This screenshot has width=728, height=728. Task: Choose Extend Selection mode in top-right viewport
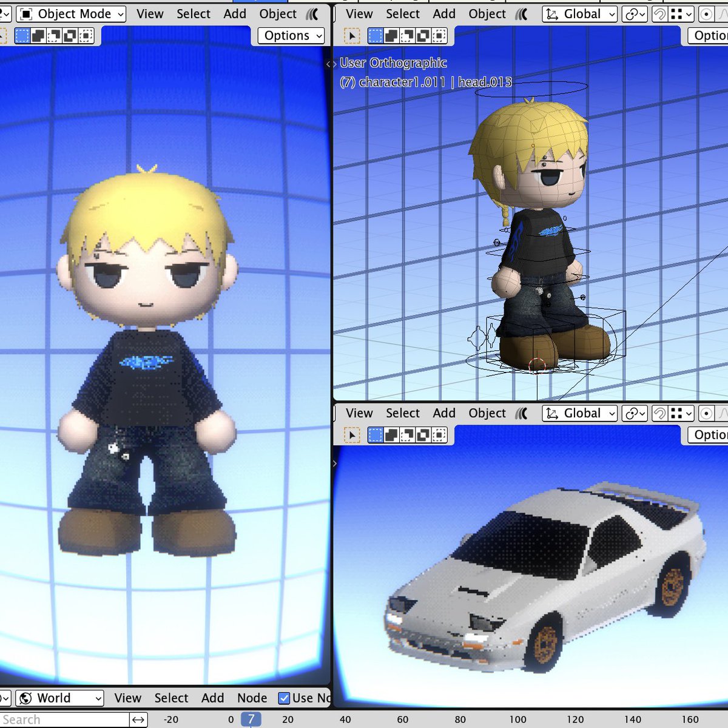(391, 36)
